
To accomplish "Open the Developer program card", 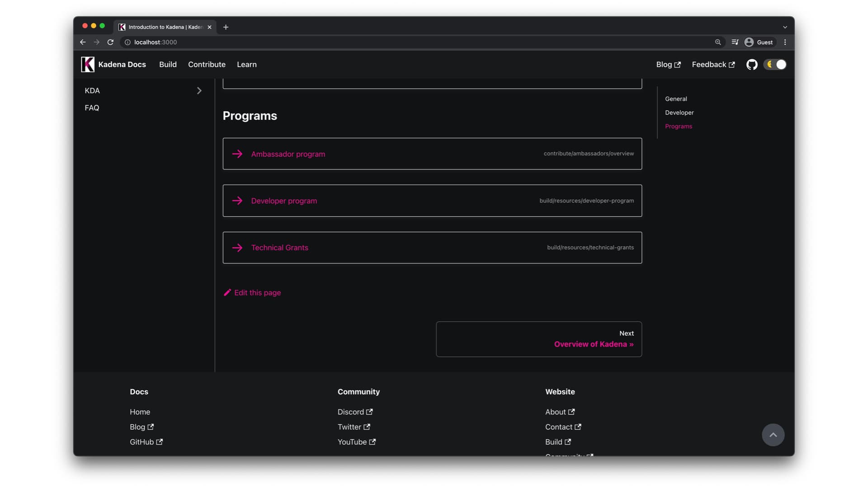I will click(432, 201).
